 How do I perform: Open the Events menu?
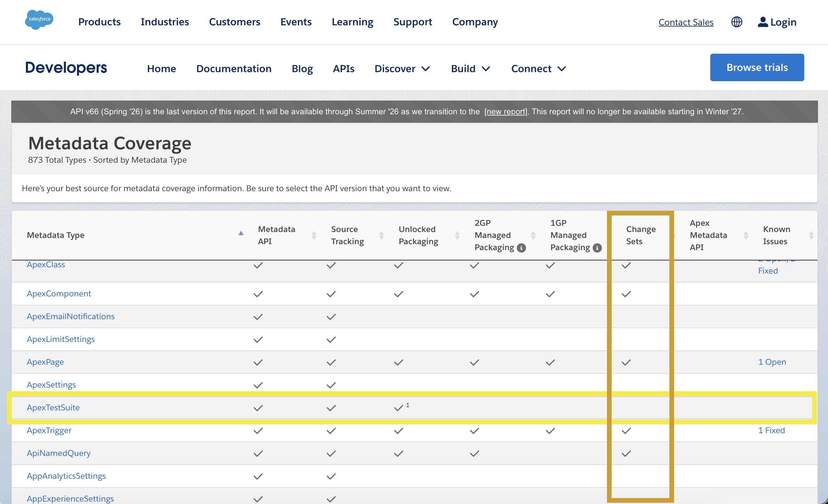coord(296,22)
